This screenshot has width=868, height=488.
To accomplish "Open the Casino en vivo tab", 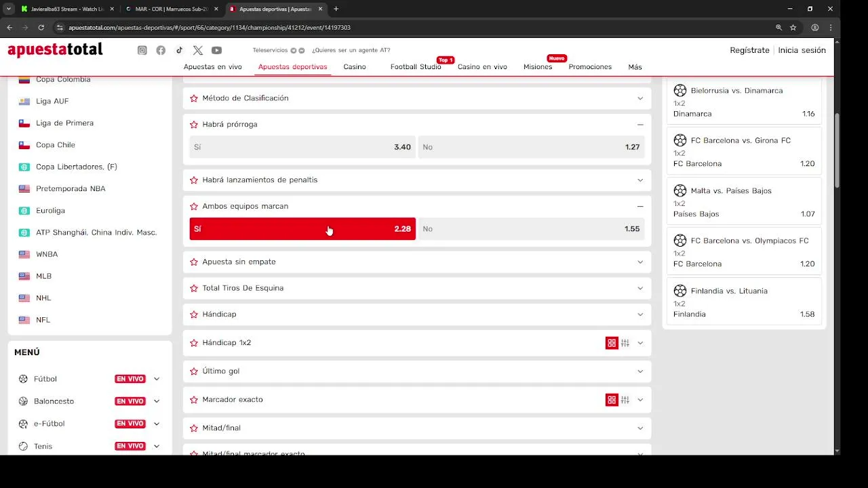I will (x=482, y=67).
